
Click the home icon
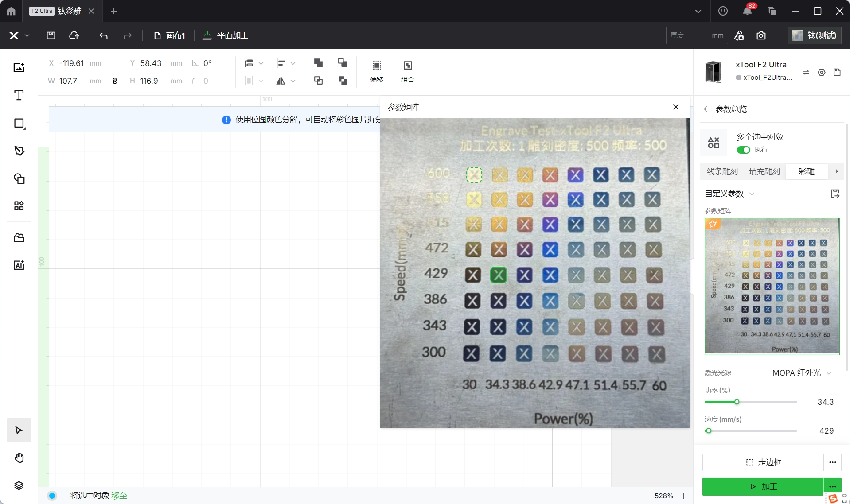click(x=11, y=11)
